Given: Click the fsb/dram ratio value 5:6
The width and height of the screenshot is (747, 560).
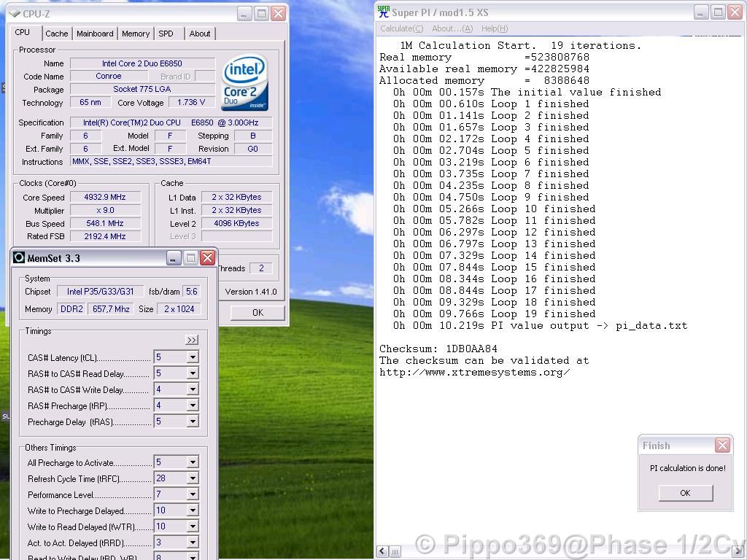Looking at the screenshot, I should (192, 292).
